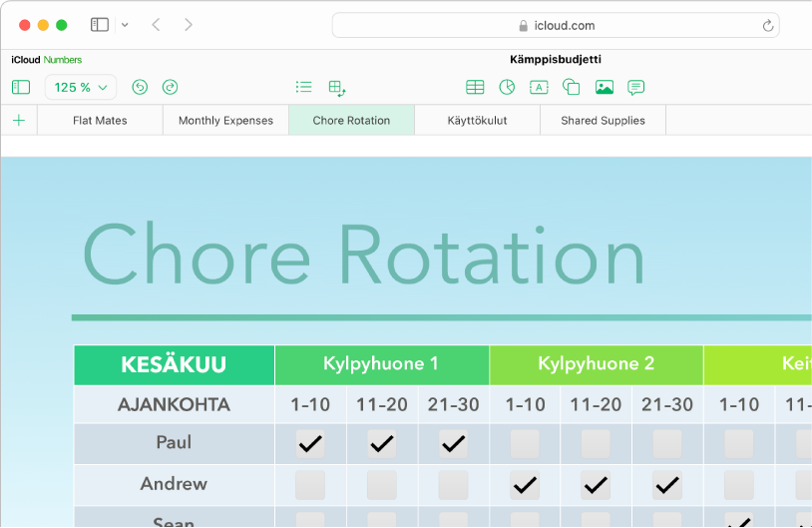Open the Shape insert tool

pos(572,88)
